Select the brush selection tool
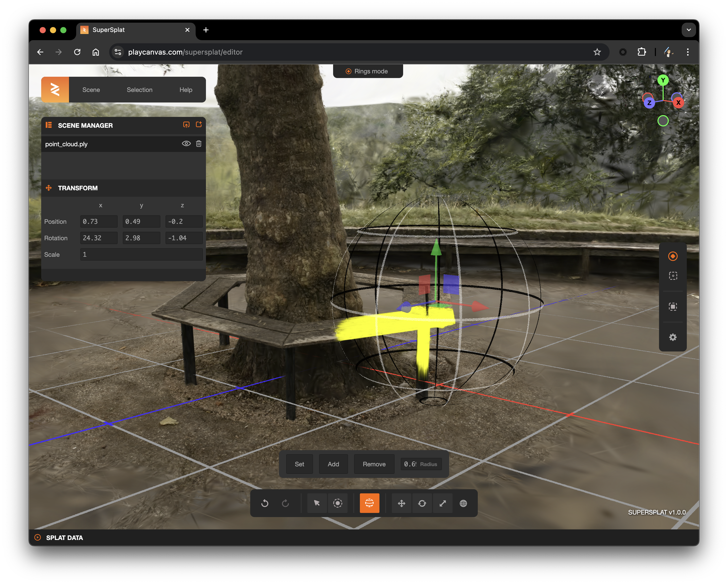The height and width of the screenshot is (584, 728). 338,503
